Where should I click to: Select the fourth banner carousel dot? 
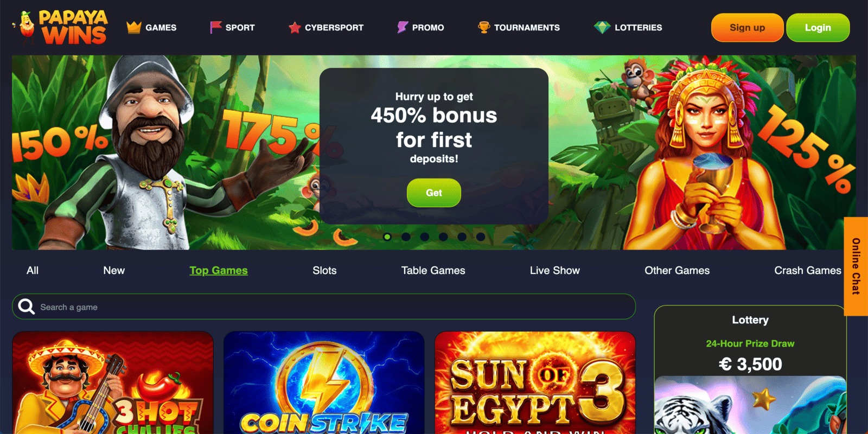[443, 237]
